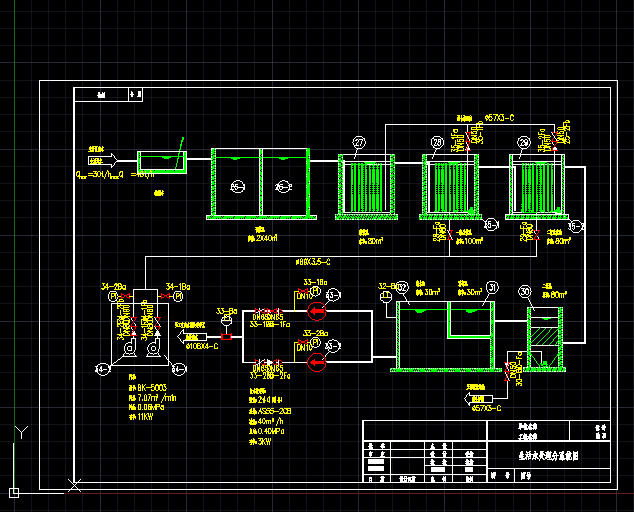Viewport: 634px width, 512px height.
Task: Click the pump flow text 40m³/h
Action: coord(271,421)
